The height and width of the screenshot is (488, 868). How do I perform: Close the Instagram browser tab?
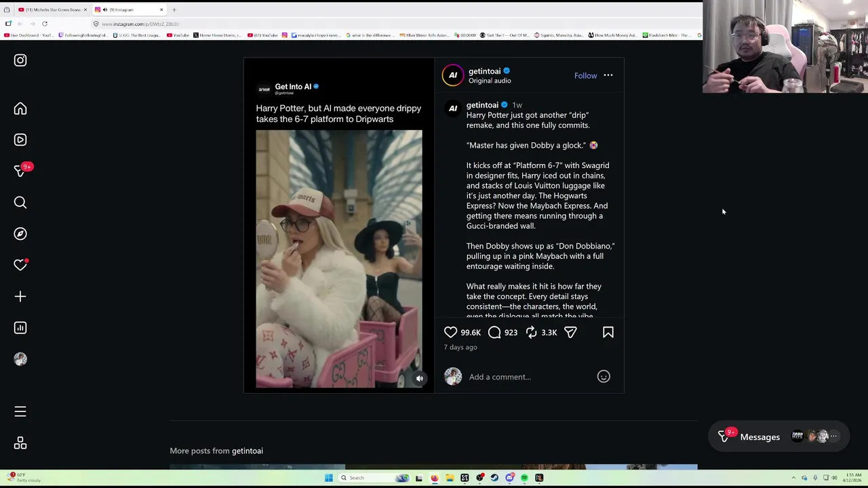[161, 9]
